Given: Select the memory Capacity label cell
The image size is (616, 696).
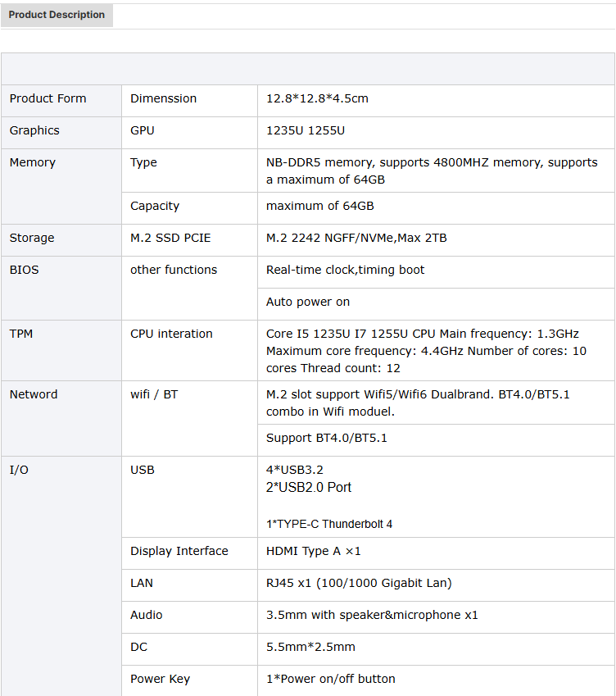Looking at the screenshot, I should 155,206.
